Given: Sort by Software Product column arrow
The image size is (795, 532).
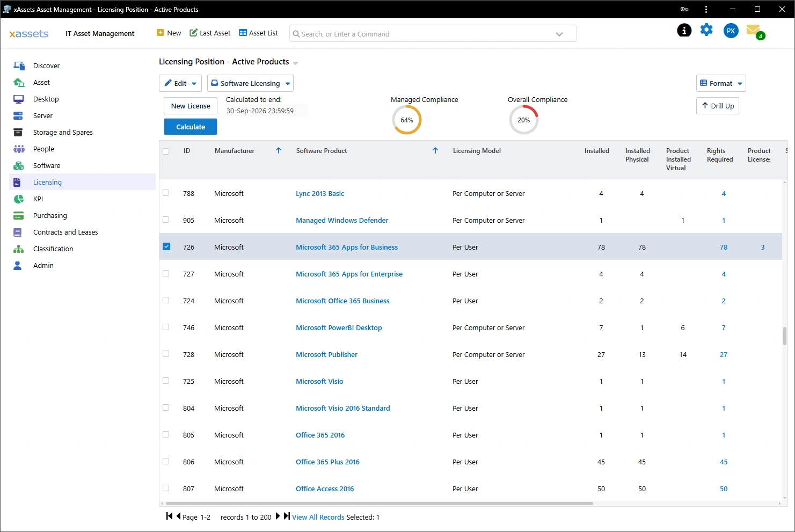Looking at the screenshot, I should (x=435, y=151).
